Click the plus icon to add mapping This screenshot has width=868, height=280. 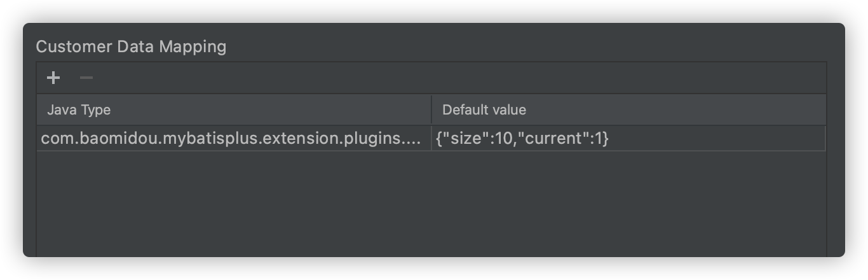[53, 78]
